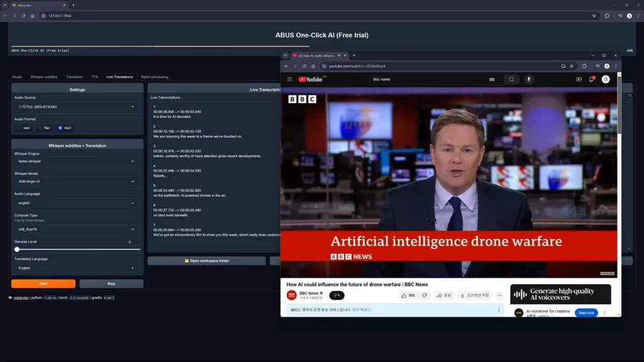Click the YouTube notifications bell
This screenshot has height=362, width=644.
point(591,79)
